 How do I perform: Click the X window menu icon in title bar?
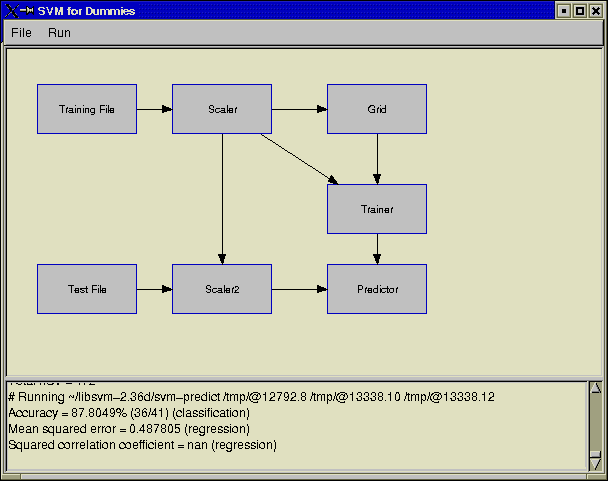click(x=13, y=10)
